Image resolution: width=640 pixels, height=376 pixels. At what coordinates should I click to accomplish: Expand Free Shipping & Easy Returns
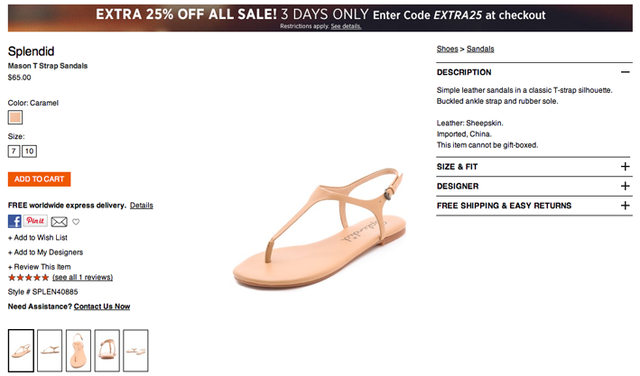click(625, 205)
